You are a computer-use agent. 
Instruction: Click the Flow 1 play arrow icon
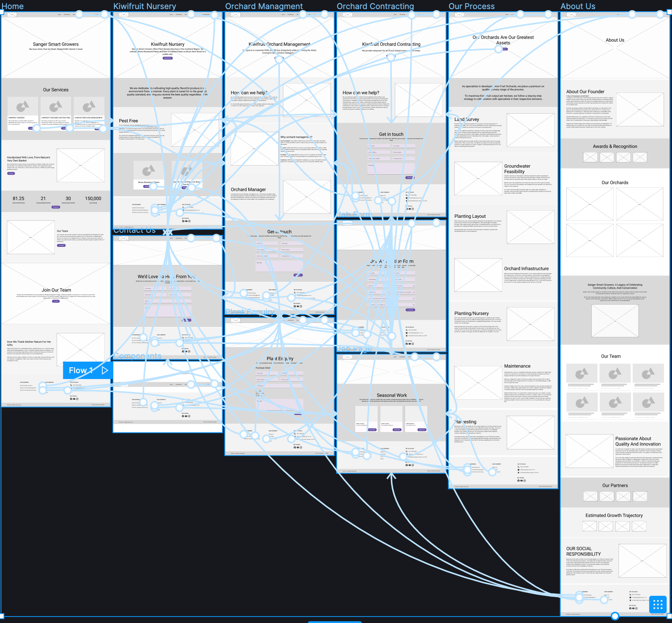(x=105, y=370)
